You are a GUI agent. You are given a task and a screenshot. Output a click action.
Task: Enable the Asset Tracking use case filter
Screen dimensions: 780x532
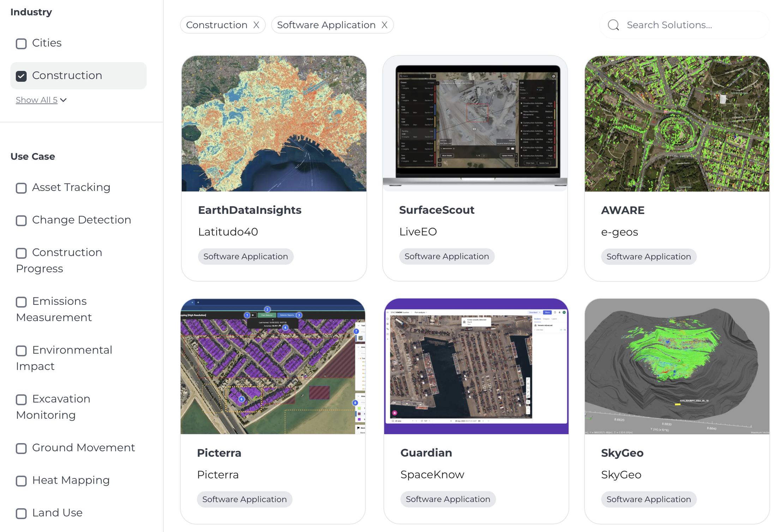(21, 188)
